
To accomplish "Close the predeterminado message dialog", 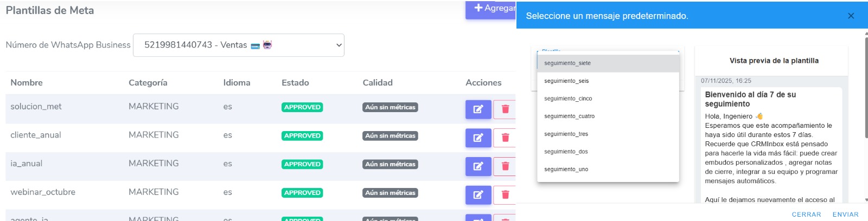I will pos(851,16).
